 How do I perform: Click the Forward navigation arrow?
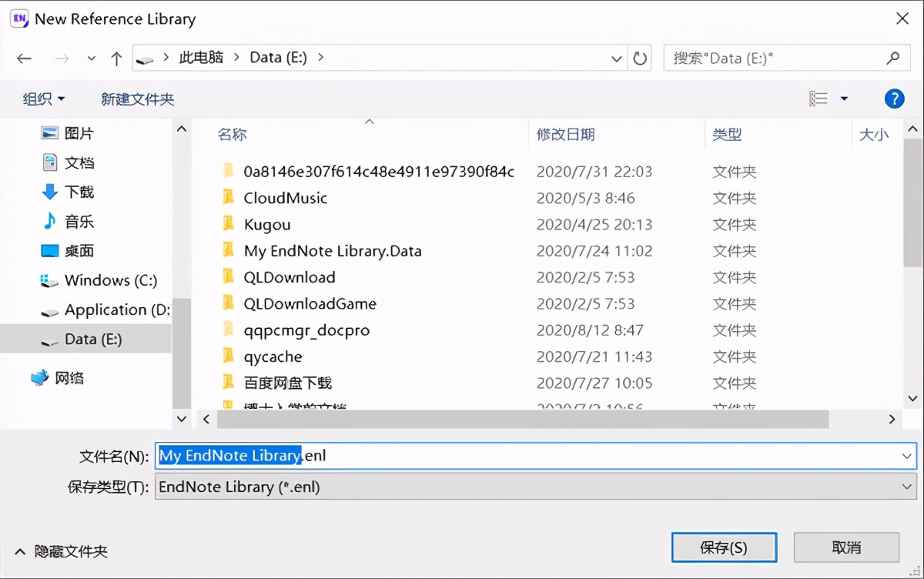click(62, 59)
